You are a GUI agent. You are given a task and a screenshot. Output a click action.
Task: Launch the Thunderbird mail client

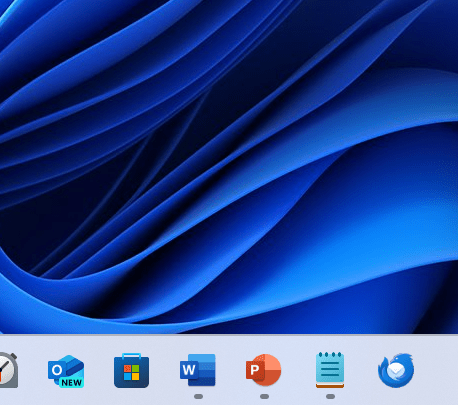(396, 370)
